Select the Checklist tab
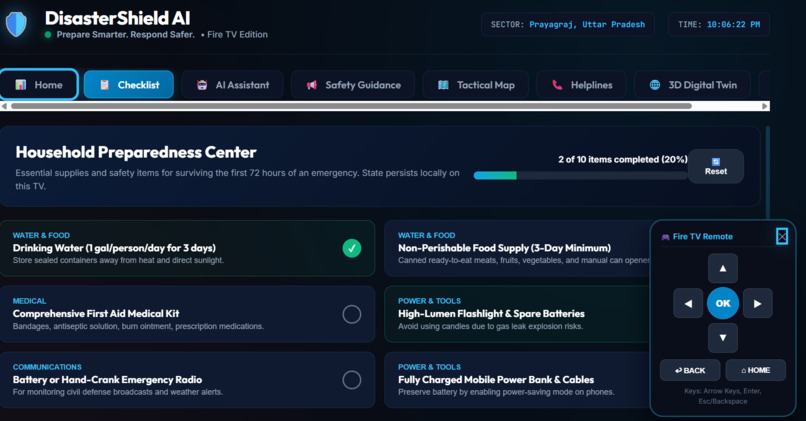The height and width of the screenshot is (421, 806). coord(129,85)
